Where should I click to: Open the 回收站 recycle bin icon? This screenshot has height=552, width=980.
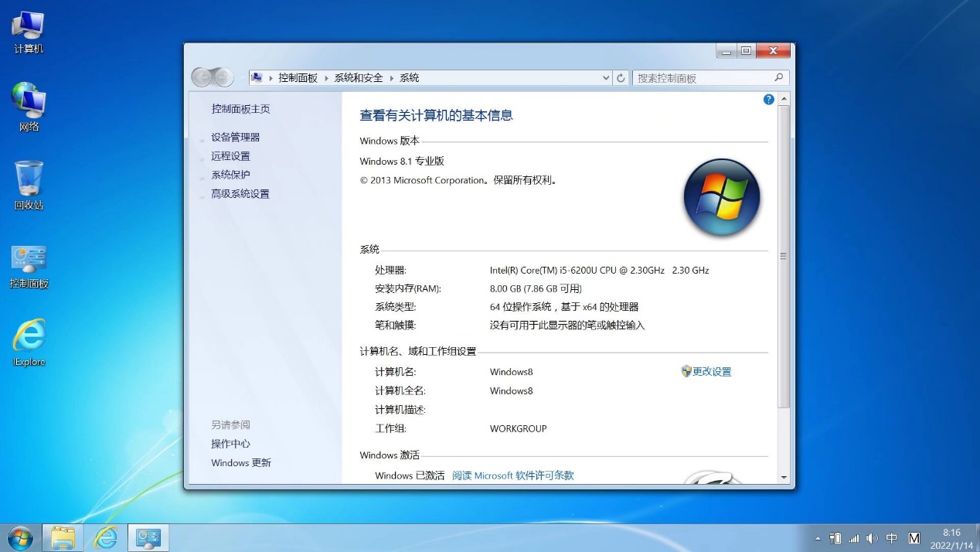tap(29, 186)
